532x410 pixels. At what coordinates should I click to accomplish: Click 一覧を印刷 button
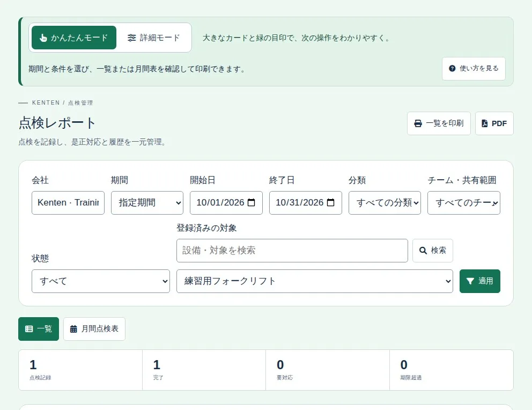coord(439,123)
